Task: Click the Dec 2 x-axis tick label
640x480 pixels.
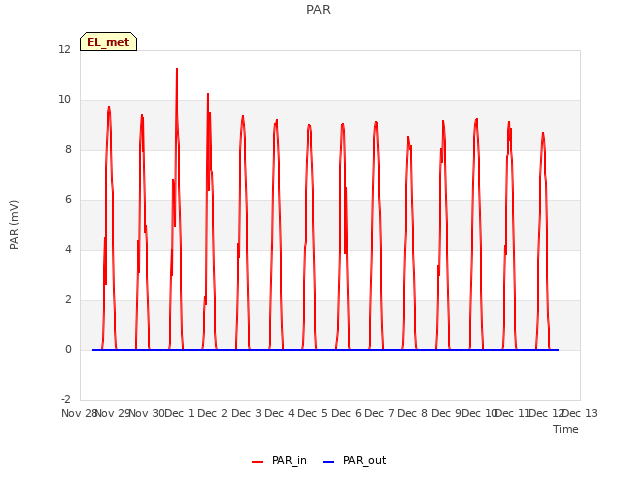Action: [213, 413]
